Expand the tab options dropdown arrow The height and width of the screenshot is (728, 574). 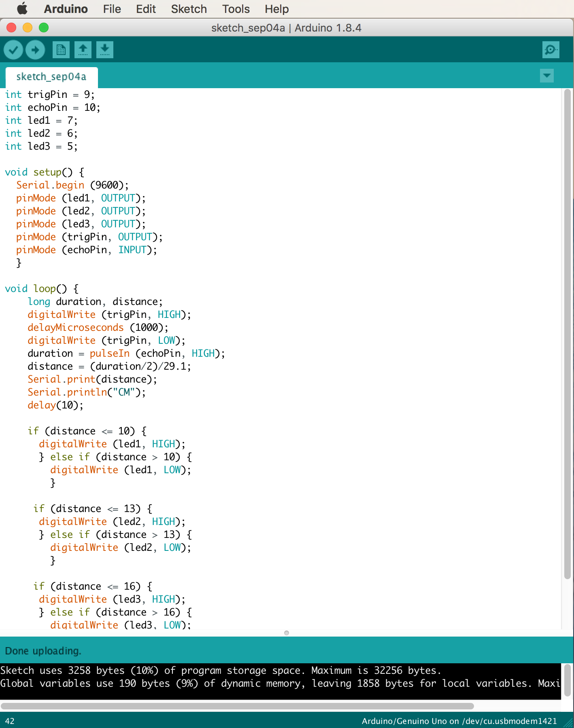(x=546, y=76)
